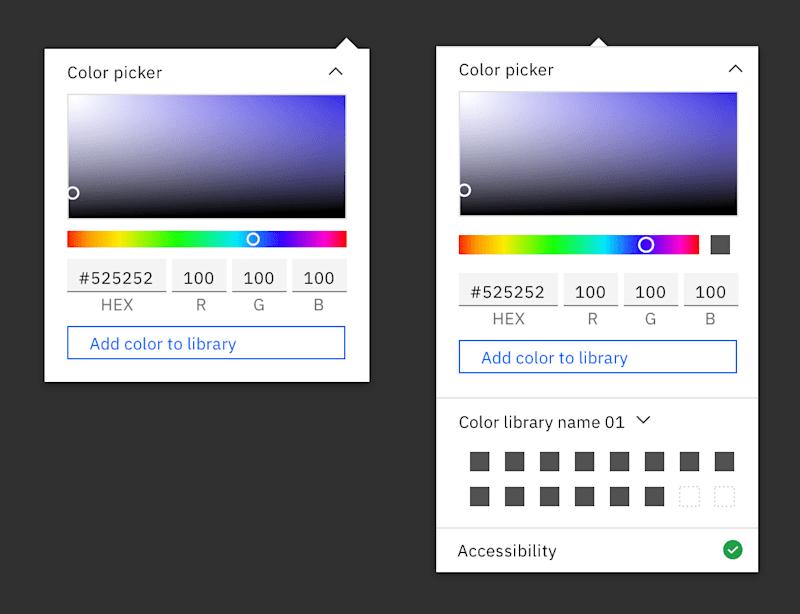Click the G value field in right panel

point(651,289)
